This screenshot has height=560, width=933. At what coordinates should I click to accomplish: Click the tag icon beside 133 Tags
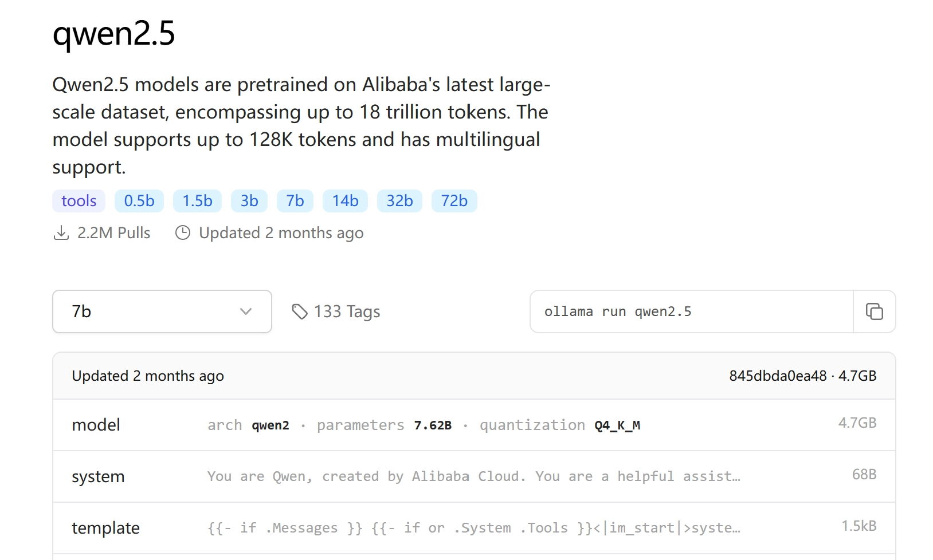tap(299, 311)
